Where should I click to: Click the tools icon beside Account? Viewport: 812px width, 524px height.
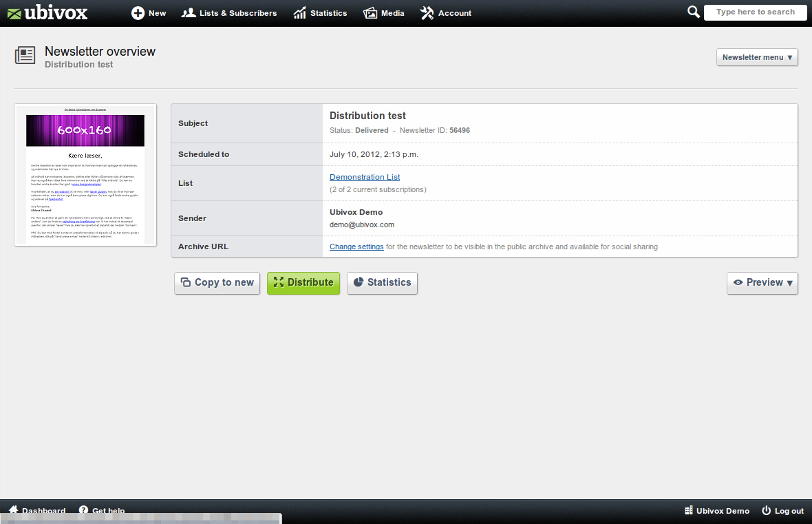(427, 13)
